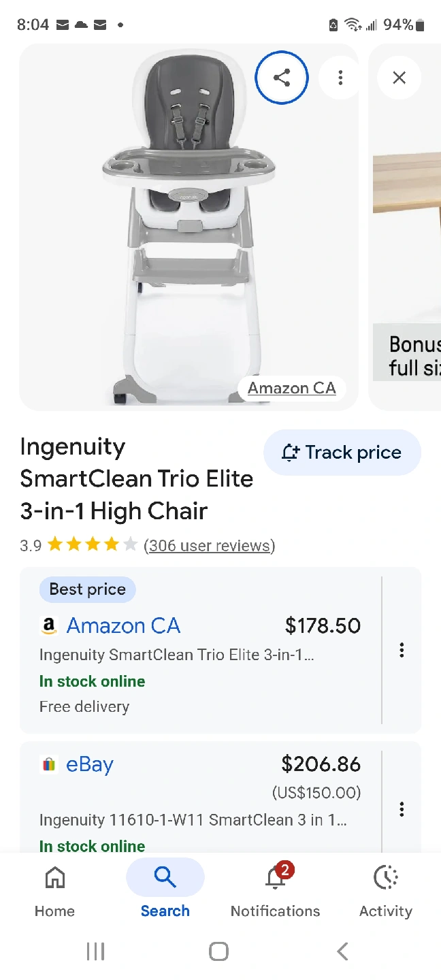Open more options for eBay offer
The height and width of the screenshot is (980, 441).
(x=402, y=809)
